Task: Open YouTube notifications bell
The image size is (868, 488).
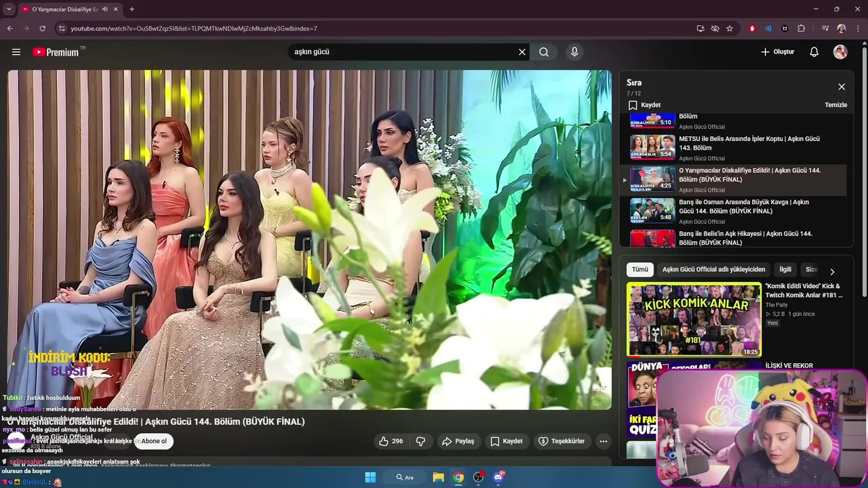Action: click(814, 52)
